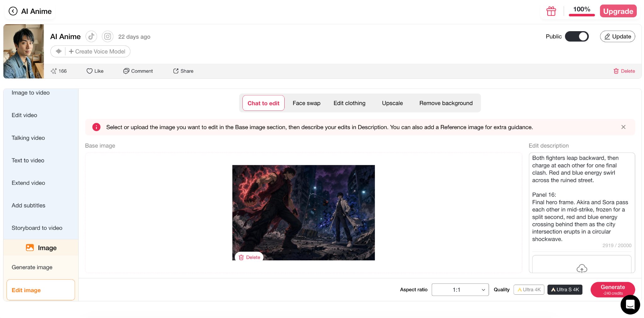Open the Instagram link icon
Image resolution: width=644 pixels, height=318 pixels.
[x=108, y=37]
